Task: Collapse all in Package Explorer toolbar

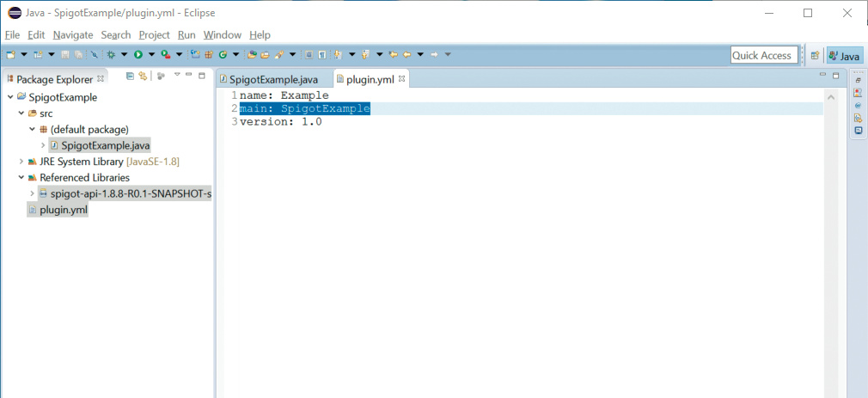Action: point(130,76)
